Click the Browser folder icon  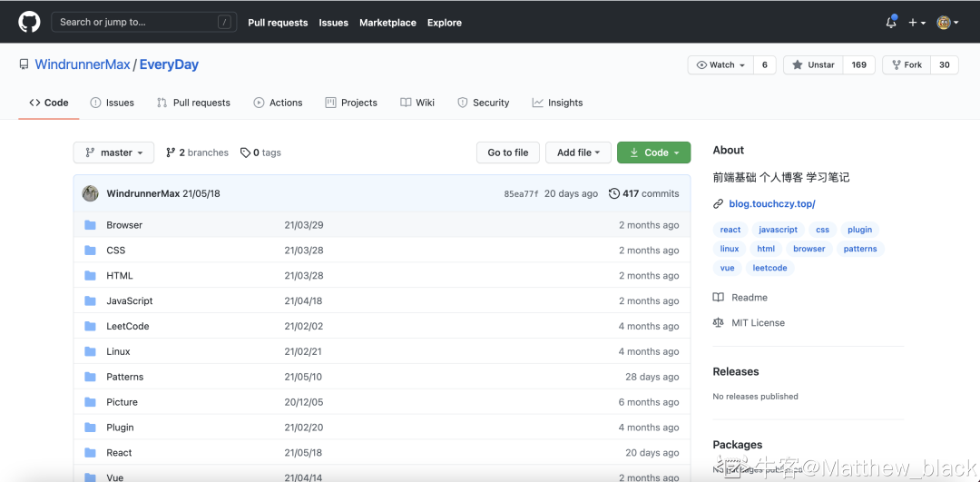coord(90,225)
